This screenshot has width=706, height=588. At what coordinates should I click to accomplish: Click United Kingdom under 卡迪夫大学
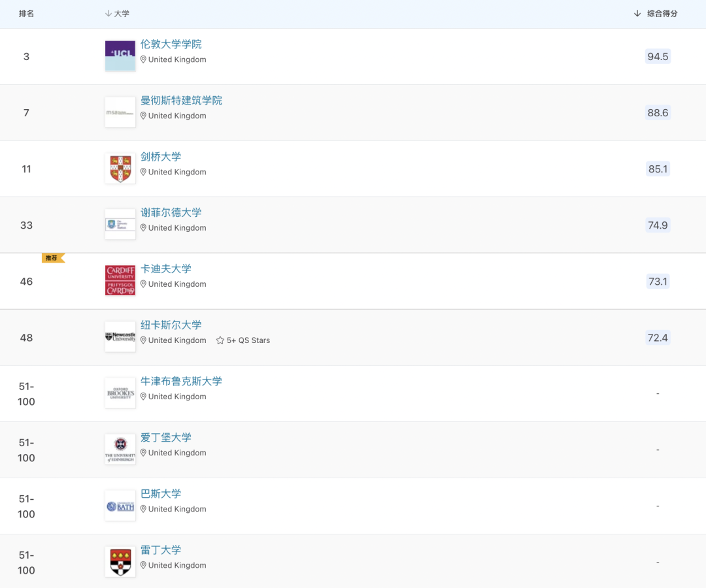[x=177, y=284]
